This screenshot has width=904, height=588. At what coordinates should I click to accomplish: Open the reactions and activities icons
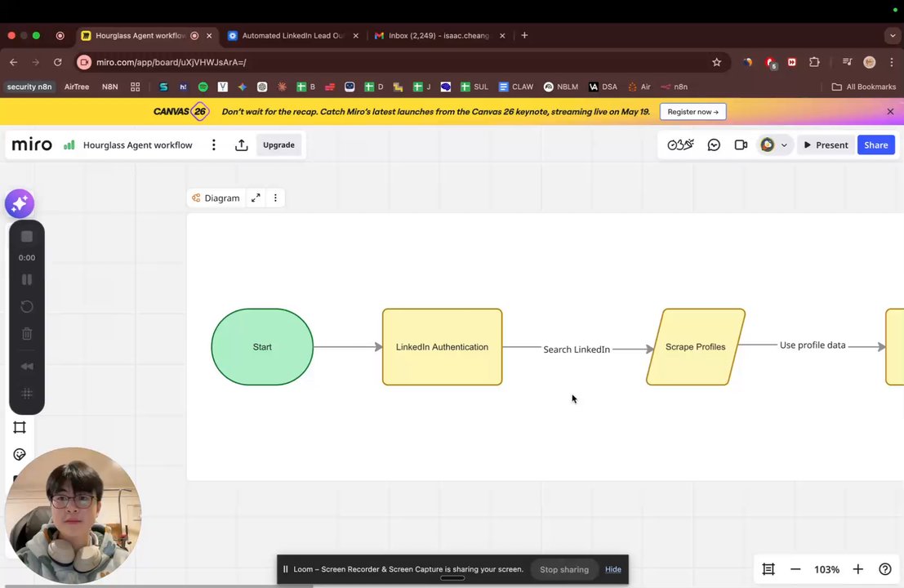pyautogui.click(x=680, y=145)
